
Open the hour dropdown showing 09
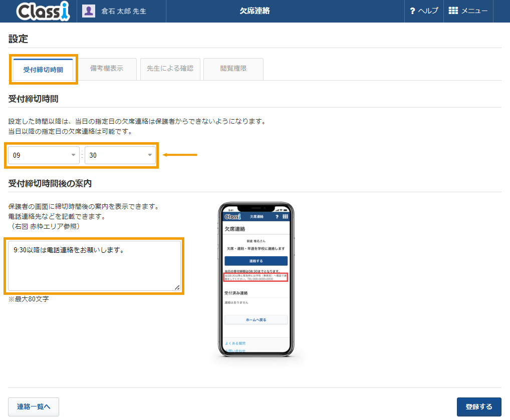click(43, 156)
